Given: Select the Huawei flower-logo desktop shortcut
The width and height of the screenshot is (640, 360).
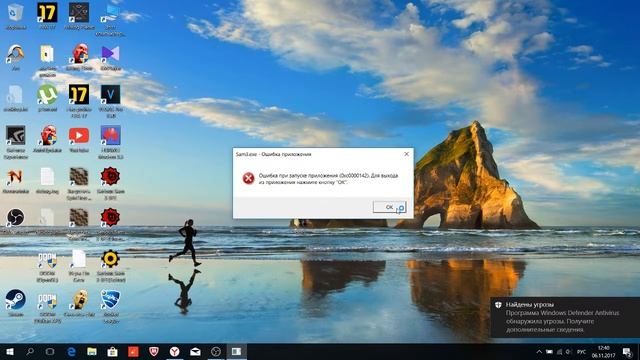Looking at the screenshot, I should 111,141.
